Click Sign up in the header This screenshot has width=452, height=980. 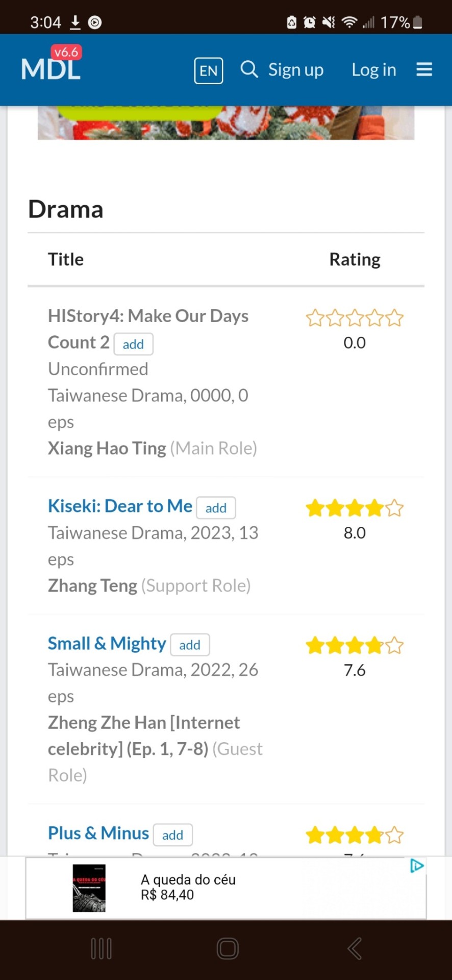(296, 69)
